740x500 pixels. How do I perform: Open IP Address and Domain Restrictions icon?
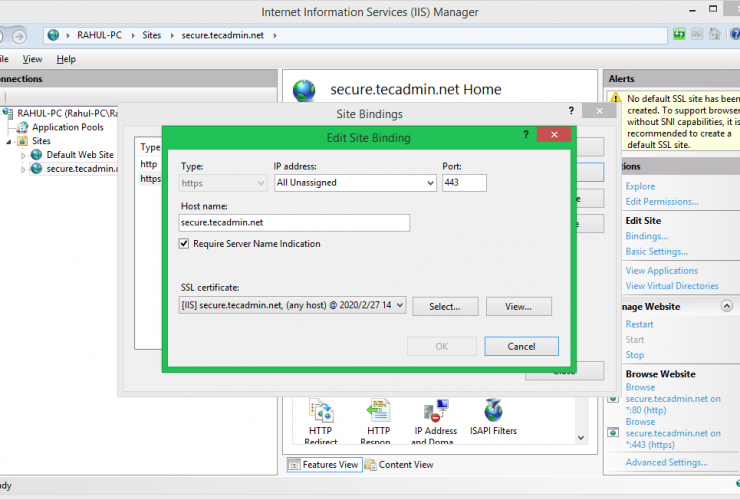435,412
